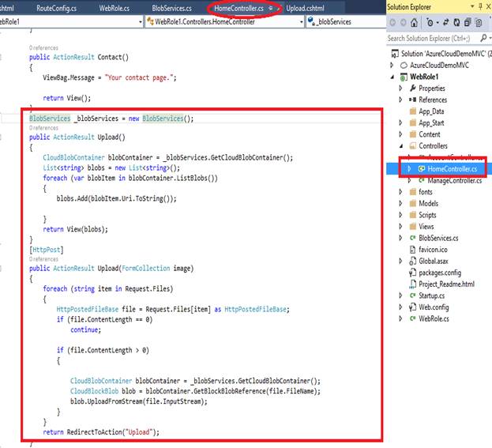Click Global.asax file icon
The width and height of the screenshot is (492, 448).
point(413,262)
